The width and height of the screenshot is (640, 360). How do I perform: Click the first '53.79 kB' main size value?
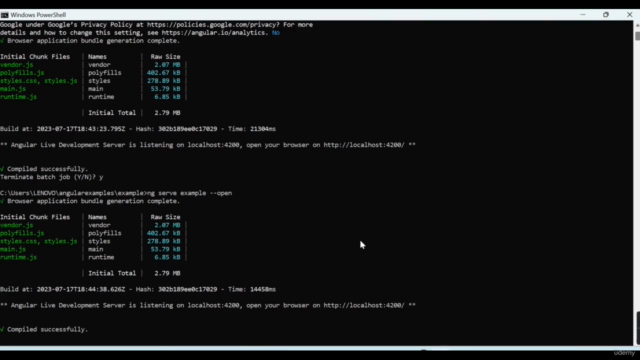[165, 89]
